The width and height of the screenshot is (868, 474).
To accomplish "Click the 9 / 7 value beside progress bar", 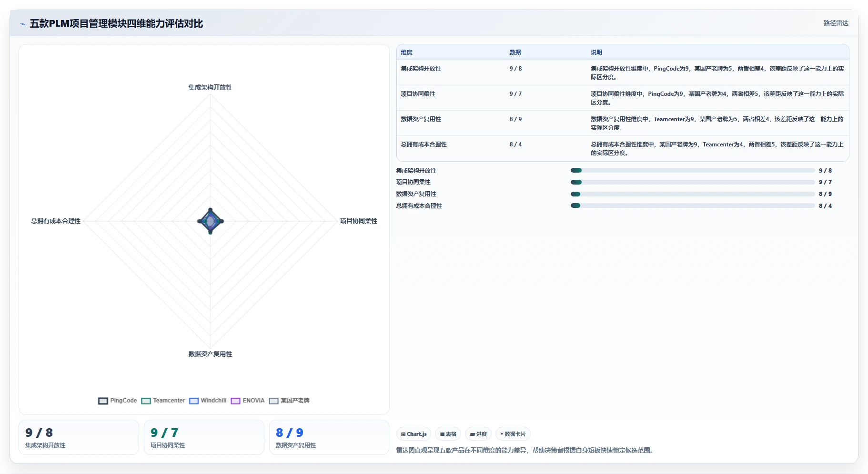I will 825,182.
